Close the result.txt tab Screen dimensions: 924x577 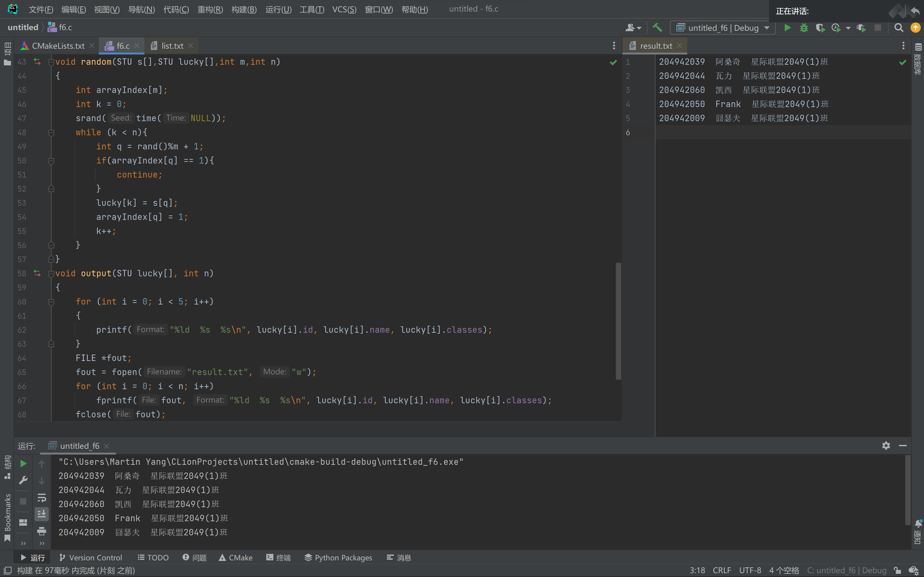tap(680, 46)
